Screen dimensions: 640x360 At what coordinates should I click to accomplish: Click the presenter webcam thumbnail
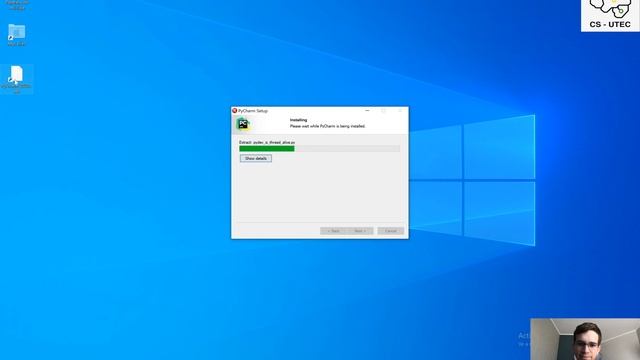(x=585, y=339)
